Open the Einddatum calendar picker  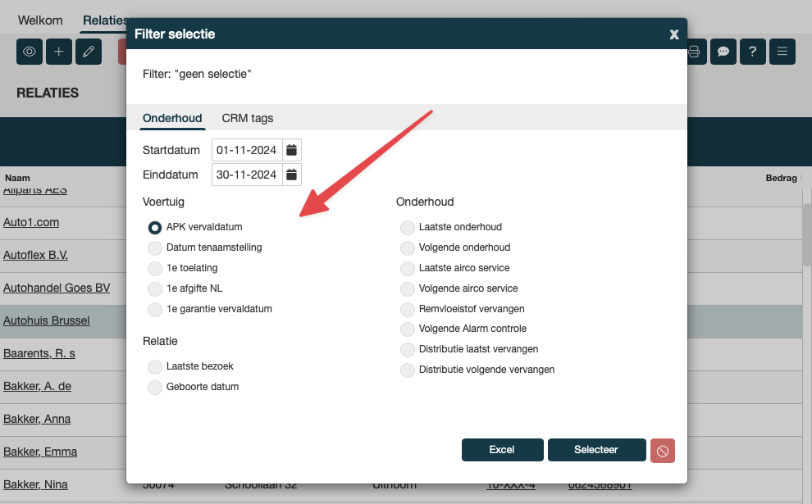(291, 175)
